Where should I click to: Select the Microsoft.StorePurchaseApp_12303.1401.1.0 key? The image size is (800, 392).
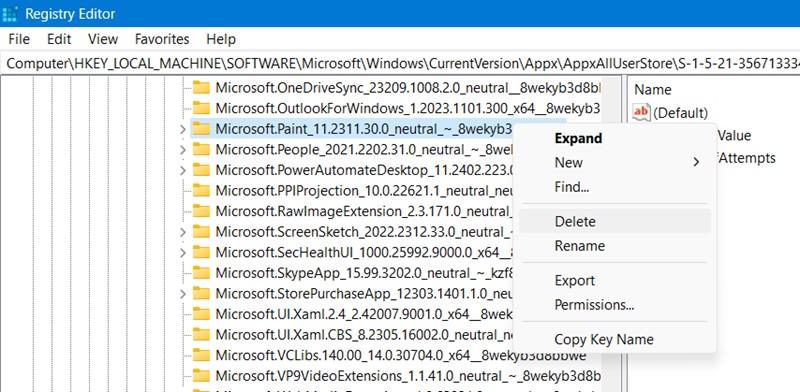pyautogui.click(x=363, y=293)
